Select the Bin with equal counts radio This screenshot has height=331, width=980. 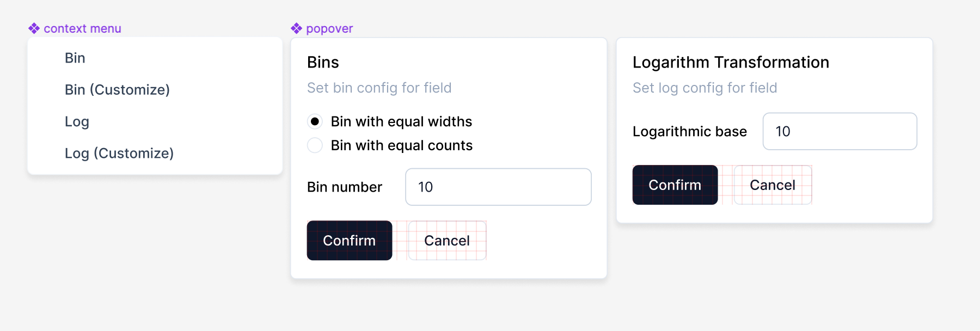point(315,145)
